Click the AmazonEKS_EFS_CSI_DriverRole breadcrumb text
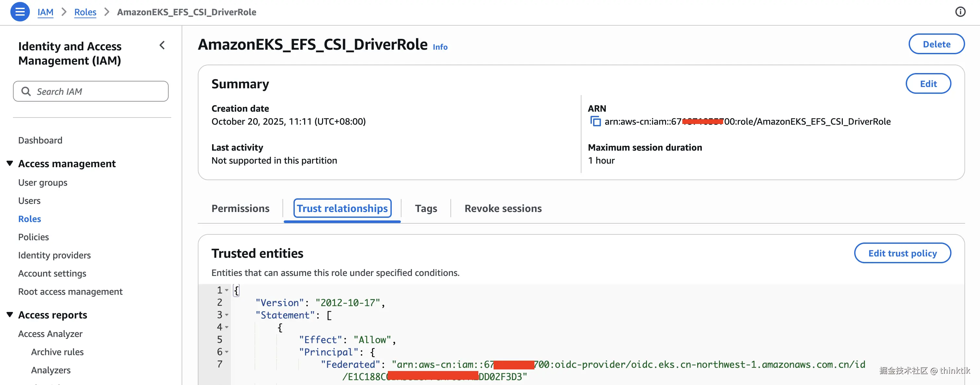 pyautogui.click(x=186, y=12)
